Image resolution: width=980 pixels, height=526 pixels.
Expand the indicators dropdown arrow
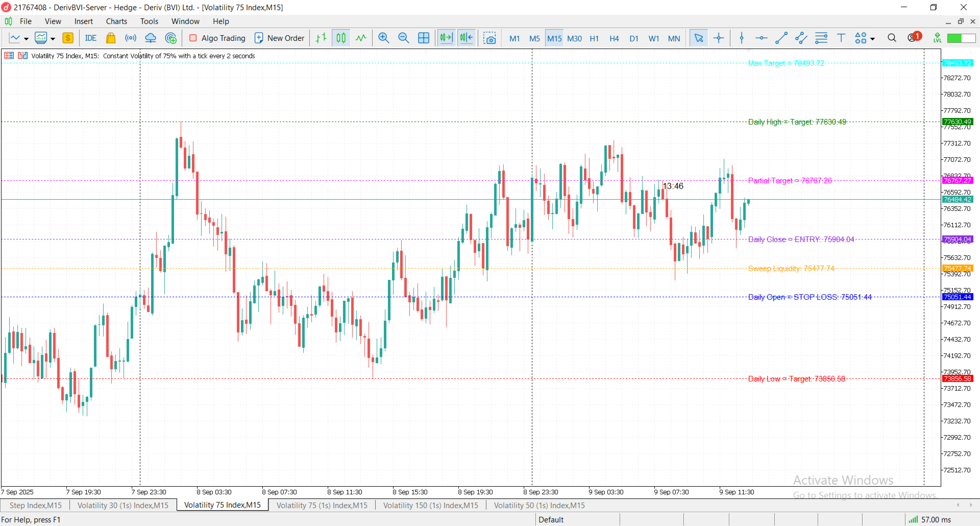(53, 39)
